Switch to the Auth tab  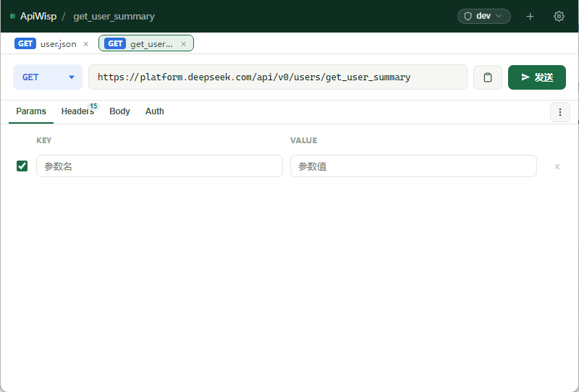point(154,111)
